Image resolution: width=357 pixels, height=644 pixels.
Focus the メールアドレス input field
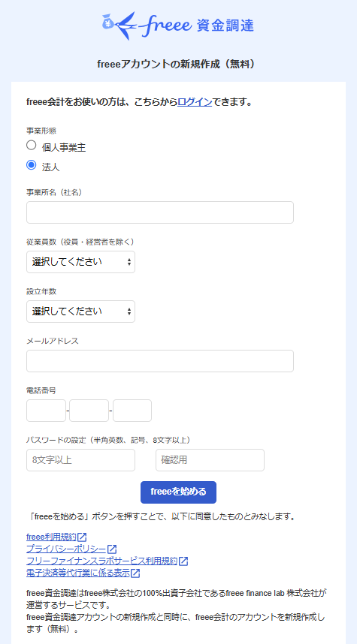point(160,361)
